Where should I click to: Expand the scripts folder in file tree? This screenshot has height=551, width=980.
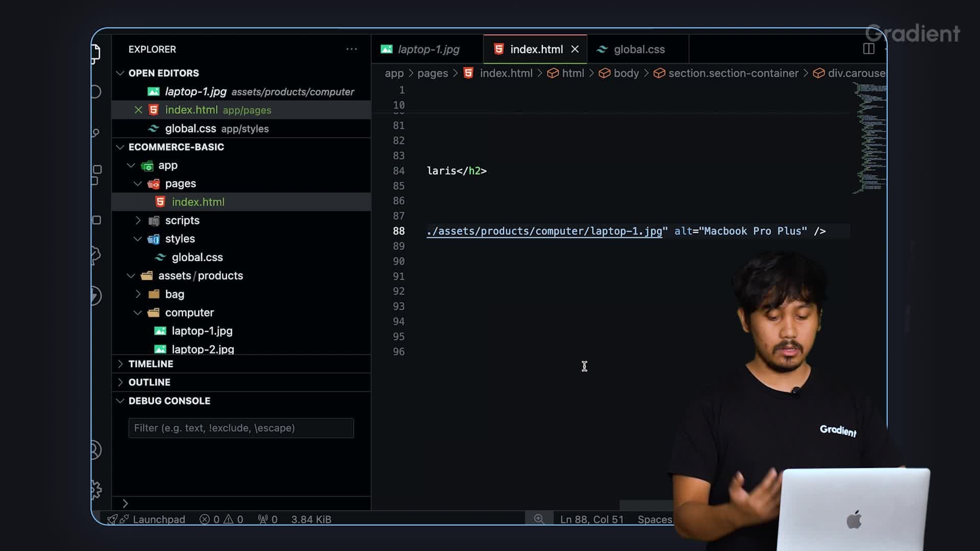(138, 221)
